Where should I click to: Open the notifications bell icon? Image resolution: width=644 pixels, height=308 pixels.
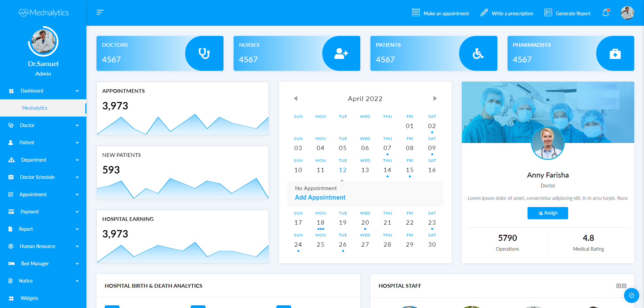(605, 13)
